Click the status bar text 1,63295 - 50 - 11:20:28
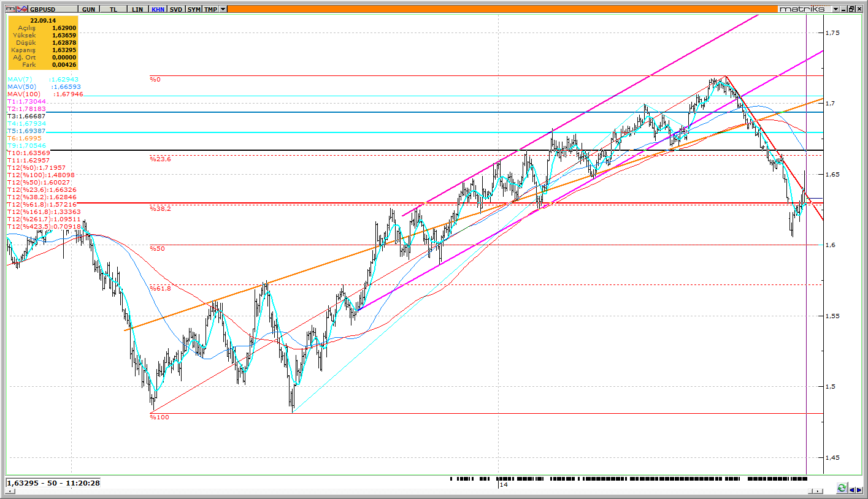Viewport: 868px width, 499px height. point(53,483)
